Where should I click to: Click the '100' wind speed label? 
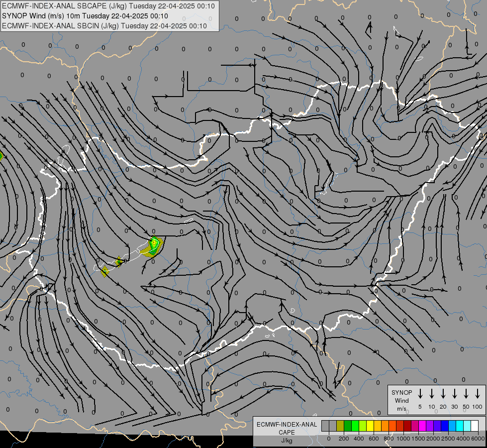tap(478, 407)
